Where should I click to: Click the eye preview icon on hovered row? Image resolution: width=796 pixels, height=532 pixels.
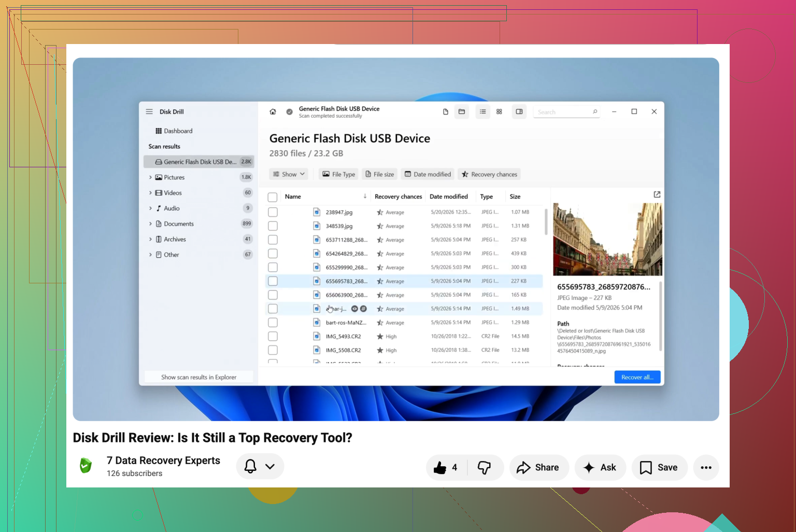click(x=354, y=309)
